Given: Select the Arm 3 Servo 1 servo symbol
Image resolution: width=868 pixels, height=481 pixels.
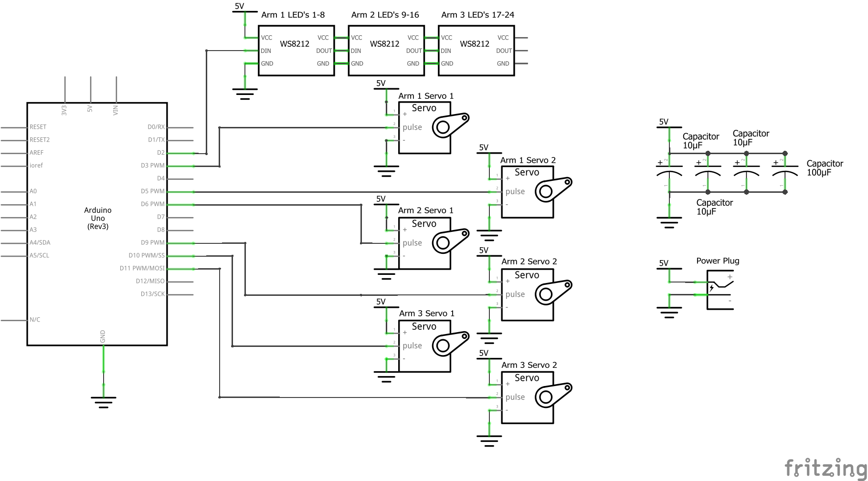Looking at the screenshot, I should tap(424, 346).
